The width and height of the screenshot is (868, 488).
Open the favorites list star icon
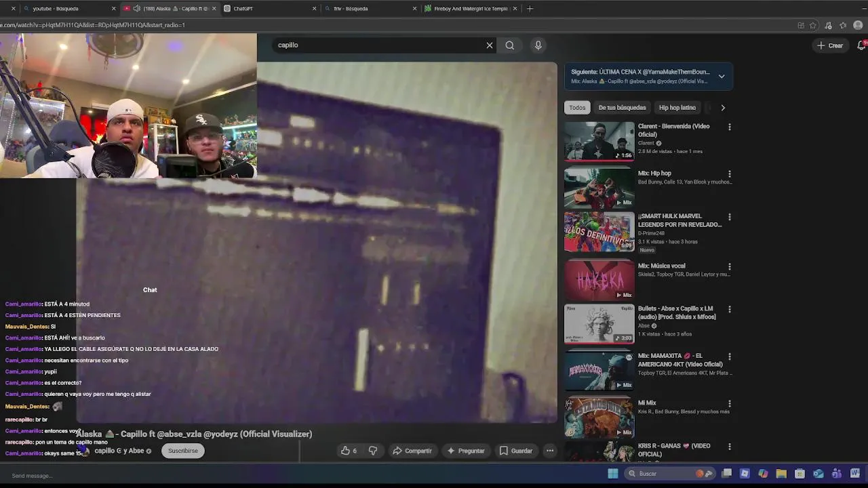tap(843, 25)
